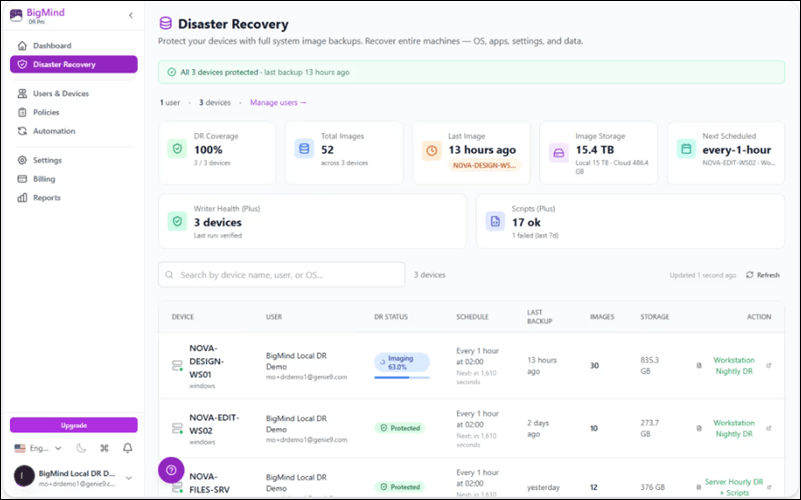Open Billing page in sidebar
The height and width of the screenshot is (500, 801).
tap(74, 179)
